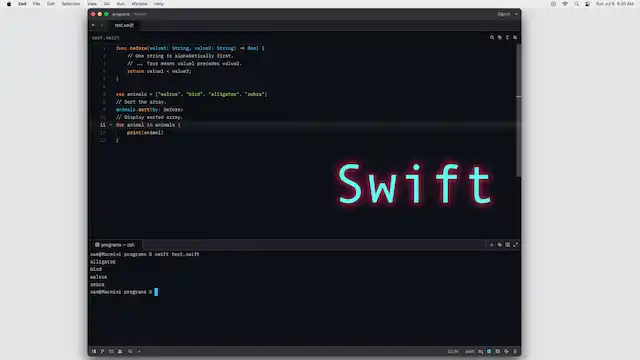Select the test.swift editor tab

(x=124, y=25)
